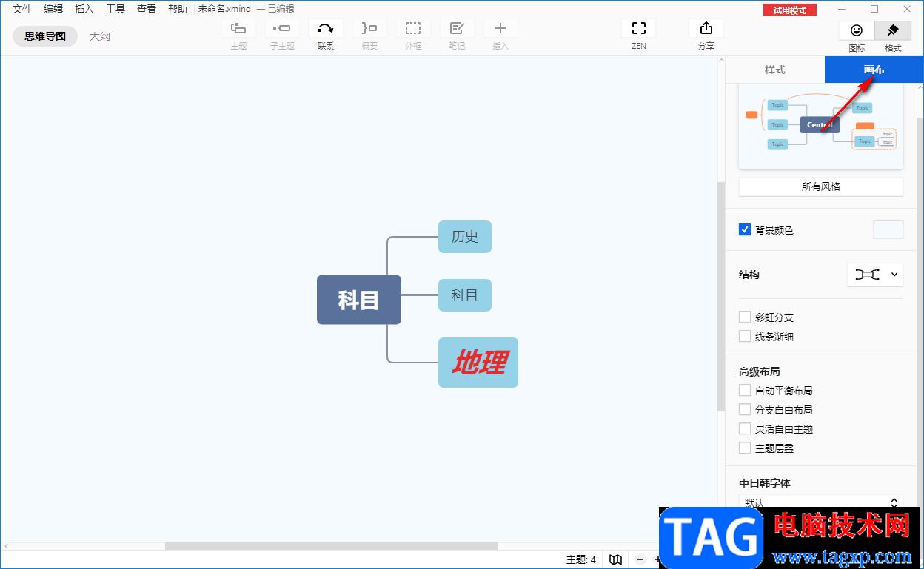This screenshot has width=924, height=569.
Task: Check 分支自由布局 option
Action: pyautogui.click(x=745, y=409)
